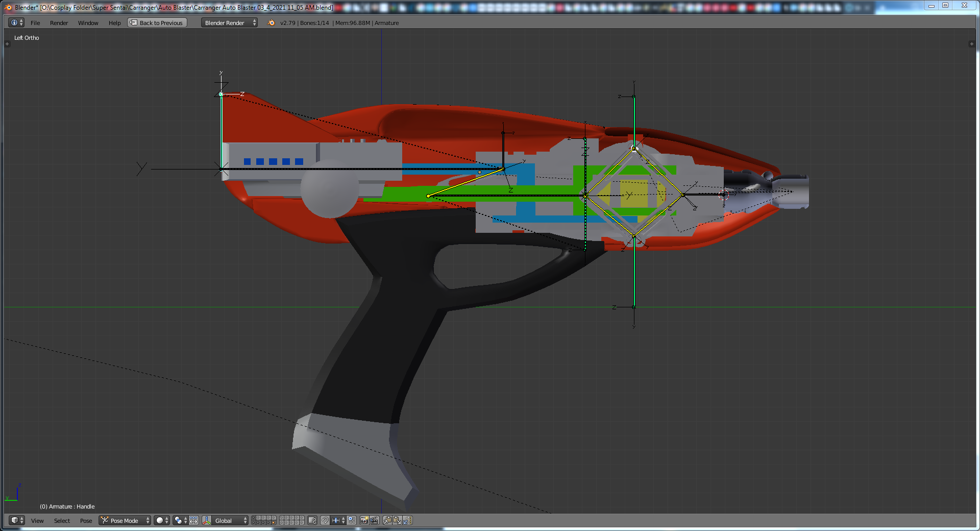Viewport: 980px width, 531px height.
Task: Open the Blender Render engine dropdown
Action: (229, 23)
